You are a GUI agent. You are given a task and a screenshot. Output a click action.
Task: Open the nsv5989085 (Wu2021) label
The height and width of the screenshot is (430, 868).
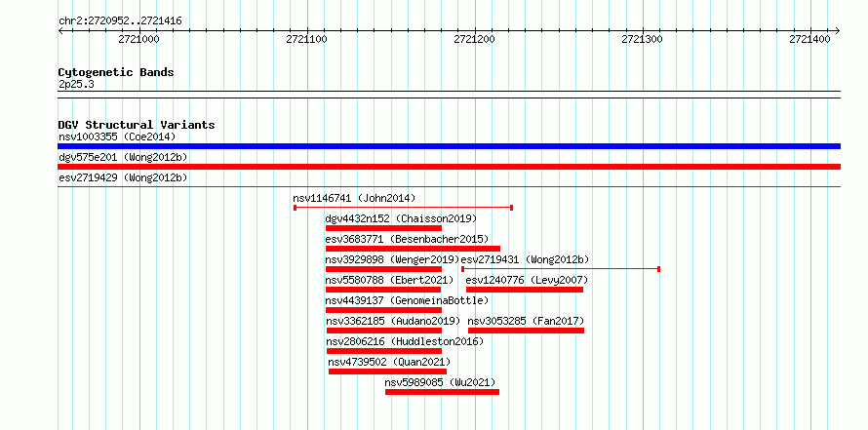(x=441, y=382)
